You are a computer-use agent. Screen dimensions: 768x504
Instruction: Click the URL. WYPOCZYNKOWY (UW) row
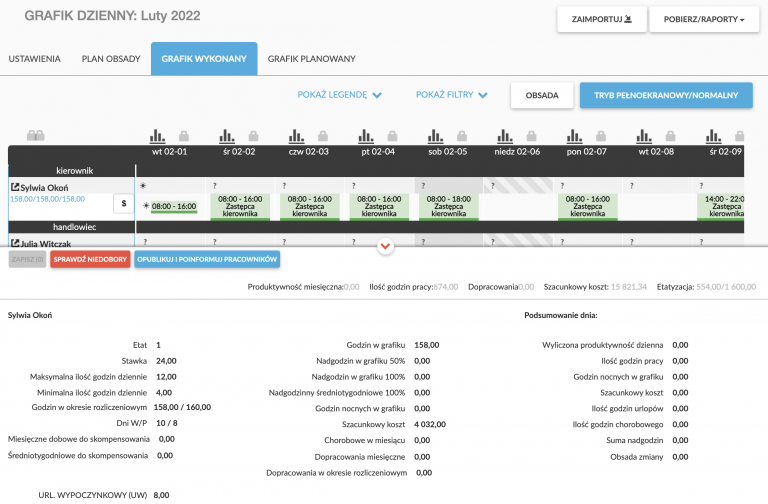104,495
